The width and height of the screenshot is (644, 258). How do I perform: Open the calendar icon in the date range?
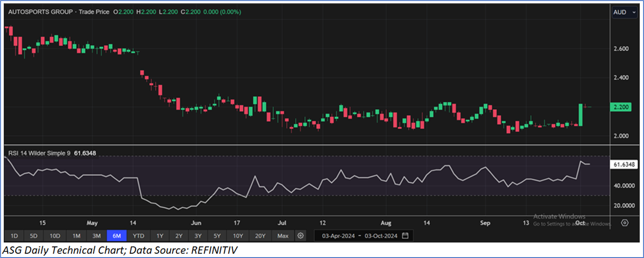[405, 236]
